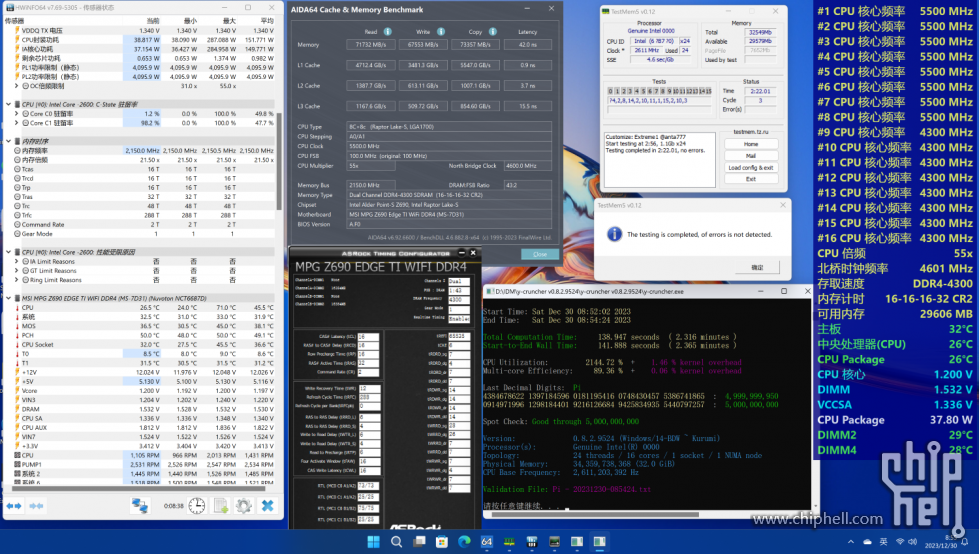Viewport: 979px width, 554px height.
Task: Expand the IA Limit Reasons row
Action: point(17,262)
